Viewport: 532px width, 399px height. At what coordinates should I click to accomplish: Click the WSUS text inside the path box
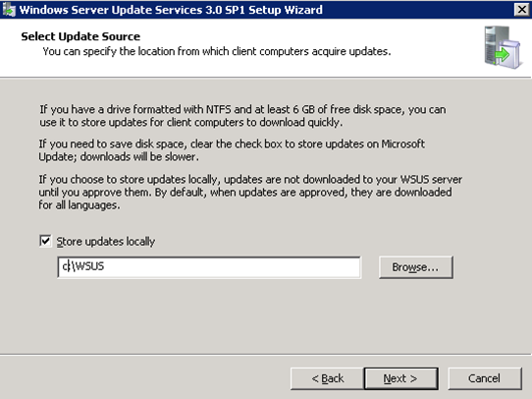click(90, 266)
